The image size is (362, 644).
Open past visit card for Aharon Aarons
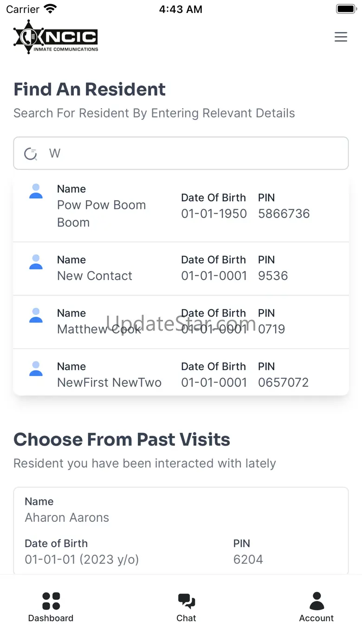[181, 529]
